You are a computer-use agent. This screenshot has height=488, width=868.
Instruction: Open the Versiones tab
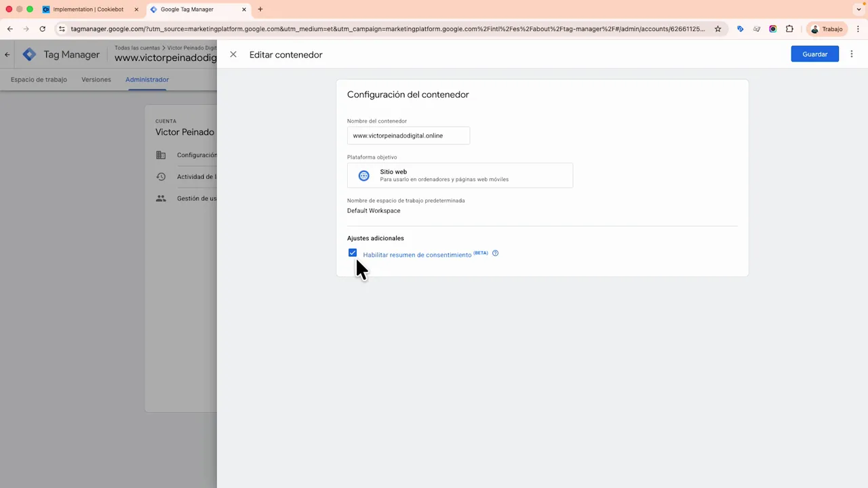pyautogui.click(x=96, y=79)
